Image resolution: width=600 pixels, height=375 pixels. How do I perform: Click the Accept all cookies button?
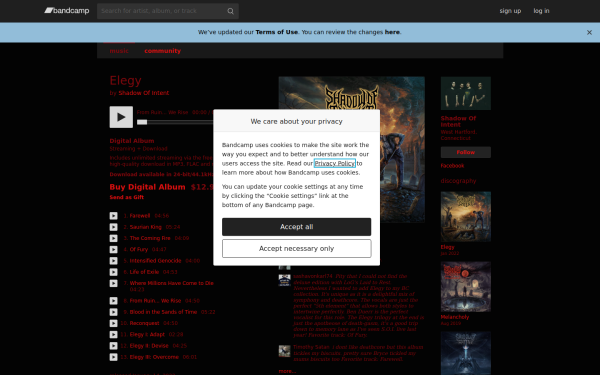pos(297,227)
